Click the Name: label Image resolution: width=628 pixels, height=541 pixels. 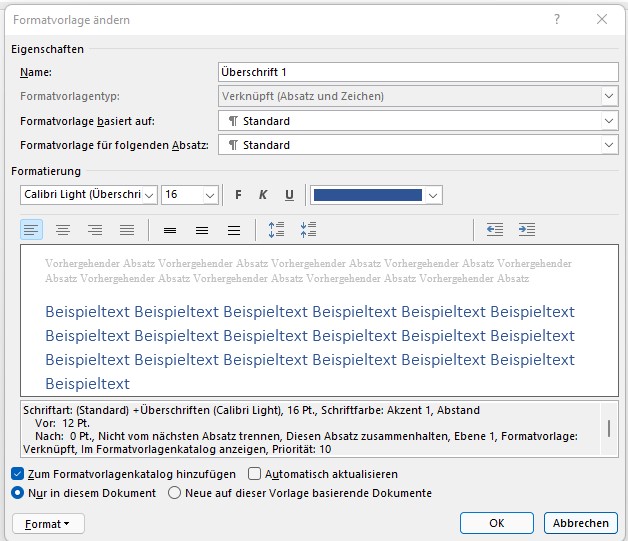pyautogui.click(x=36, y=72)
